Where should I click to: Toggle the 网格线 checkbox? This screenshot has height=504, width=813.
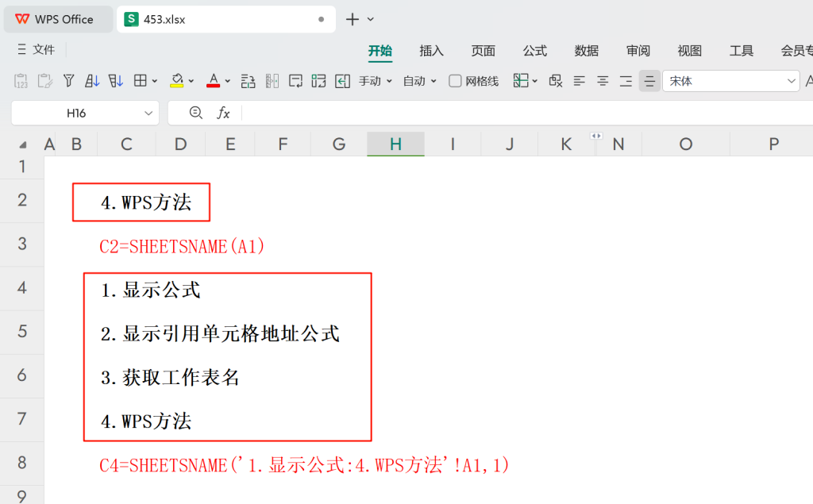point(455,81)
